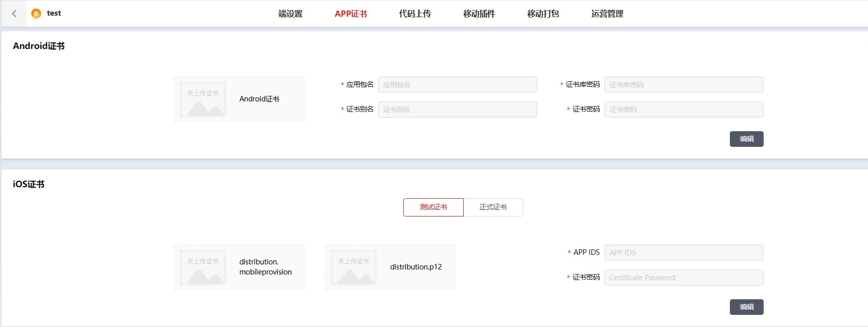The image size is (868, 327).
Task: Click the 编辑 button under Android证书
Action: tap(747, 139)
